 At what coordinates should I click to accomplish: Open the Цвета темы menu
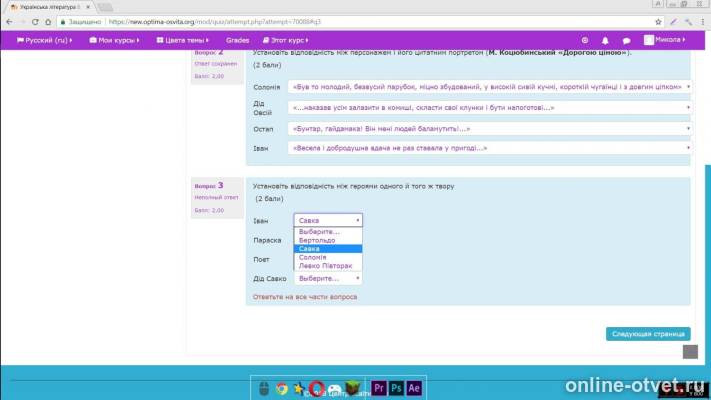pyautogui.click(x=183, y=40)
